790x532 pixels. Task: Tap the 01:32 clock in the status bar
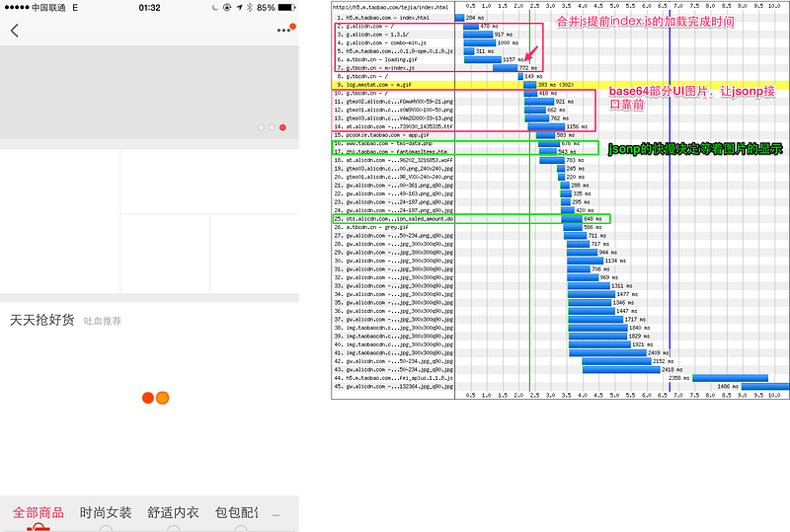point(149,8)
